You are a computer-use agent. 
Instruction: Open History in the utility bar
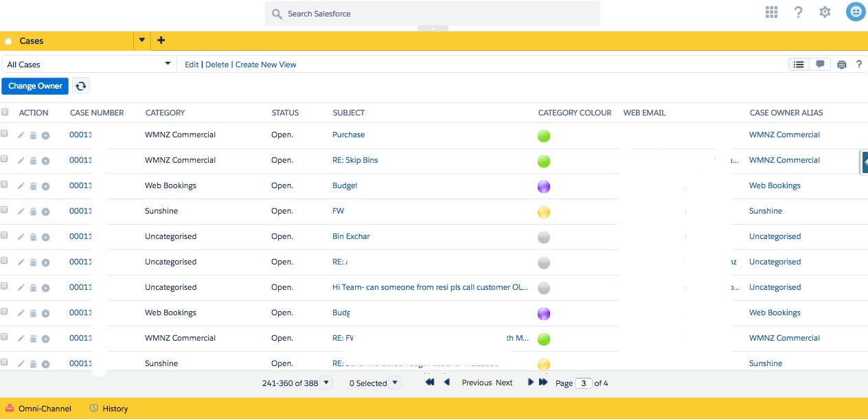click(x=108, y=409)
